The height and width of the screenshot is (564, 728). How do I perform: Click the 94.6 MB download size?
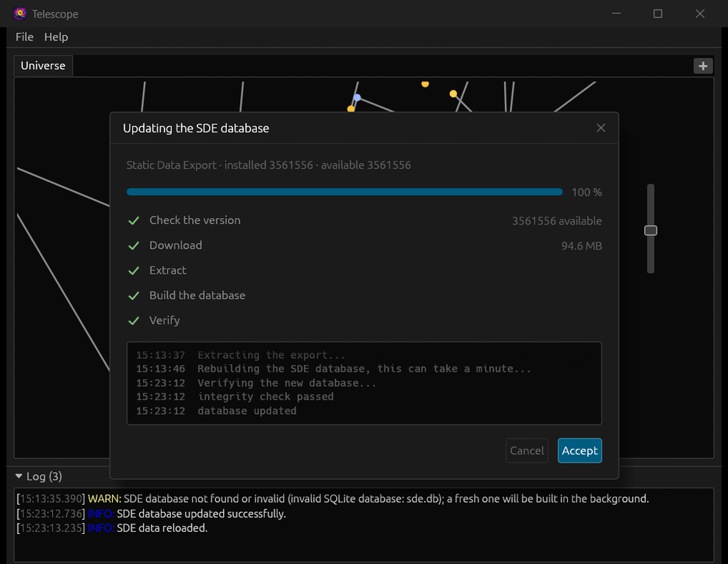pos(581,246)
